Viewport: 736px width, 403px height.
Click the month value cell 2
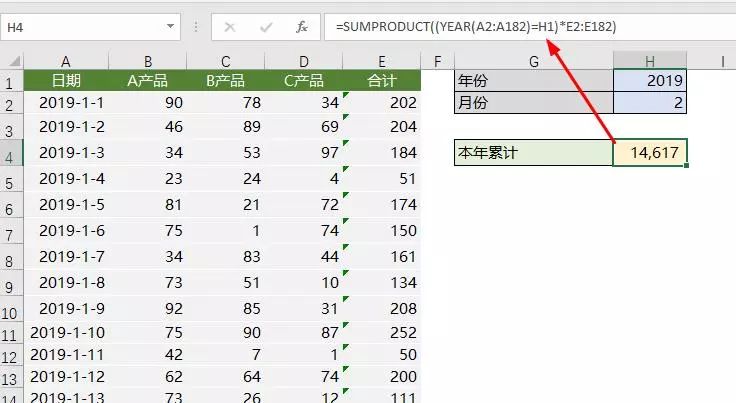click(650, 102)
